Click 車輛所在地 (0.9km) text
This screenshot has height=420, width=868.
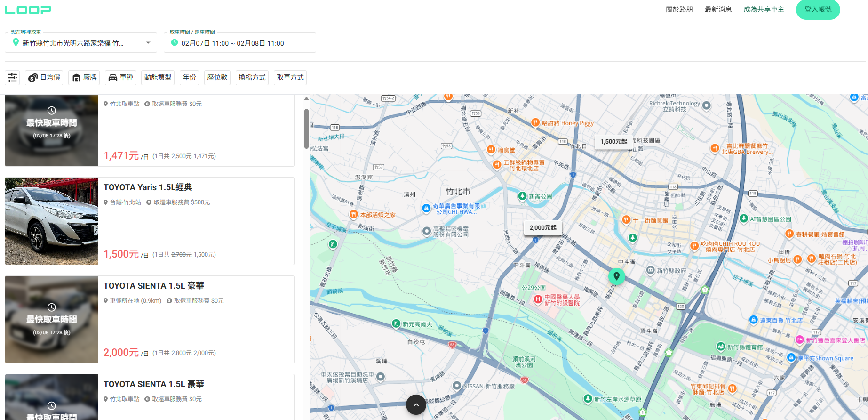tap(135, 301)
